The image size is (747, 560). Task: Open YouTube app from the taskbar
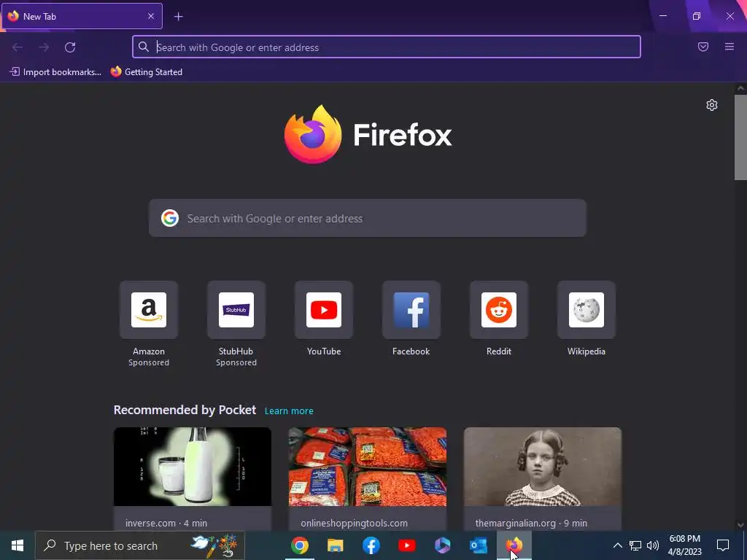coord(407,545)
